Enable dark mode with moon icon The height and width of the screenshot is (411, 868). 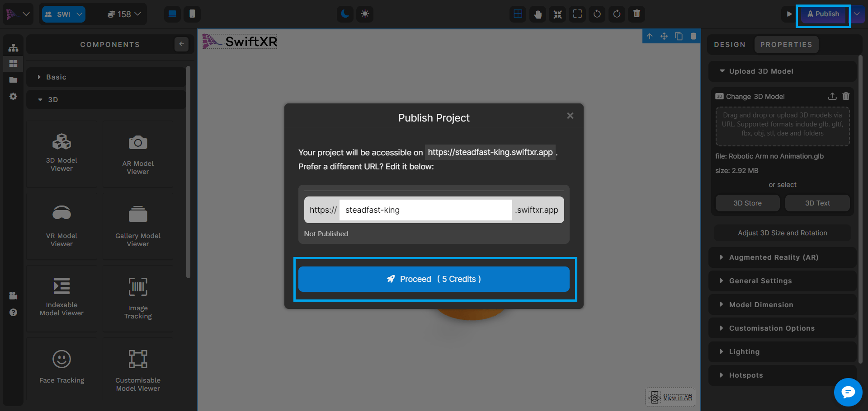(345, 14)
